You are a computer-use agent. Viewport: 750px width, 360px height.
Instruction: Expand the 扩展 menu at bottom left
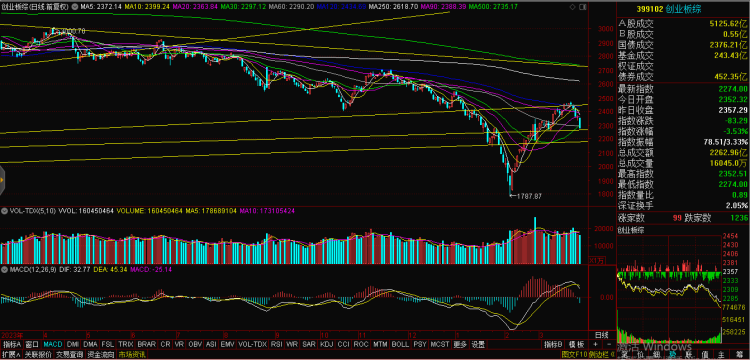(11, 355)
